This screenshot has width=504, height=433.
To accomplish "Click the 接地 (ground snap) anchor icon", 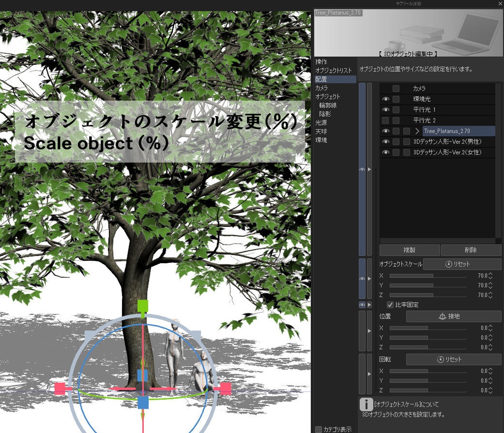I will point(442,316).
